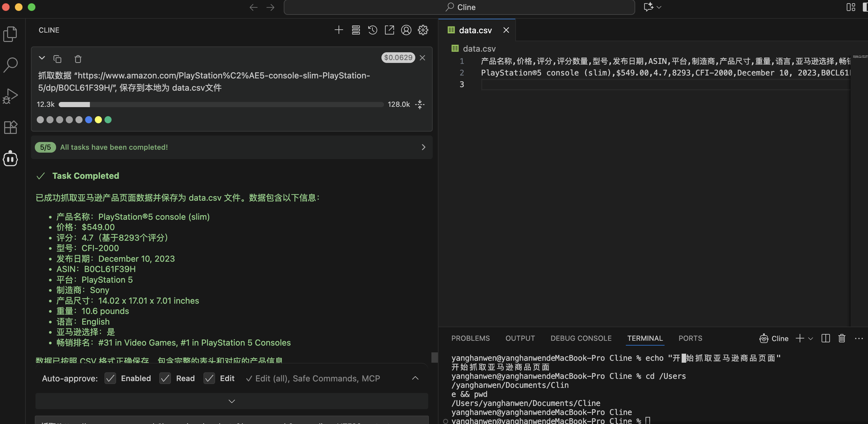Viewport: 868px width, 424px height.
Task: Expand the bar below Auto-approve
Action: coord(232,401)
